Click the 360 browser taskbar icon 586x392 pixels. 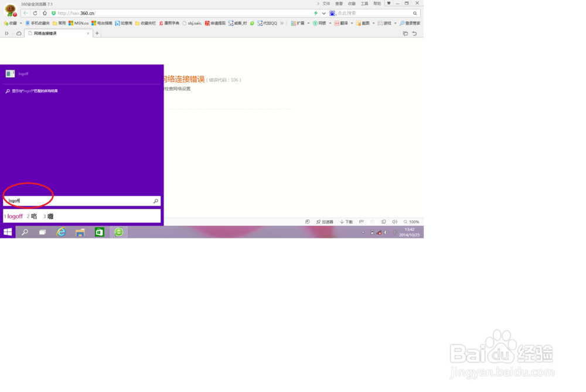[x=118, y=232]
